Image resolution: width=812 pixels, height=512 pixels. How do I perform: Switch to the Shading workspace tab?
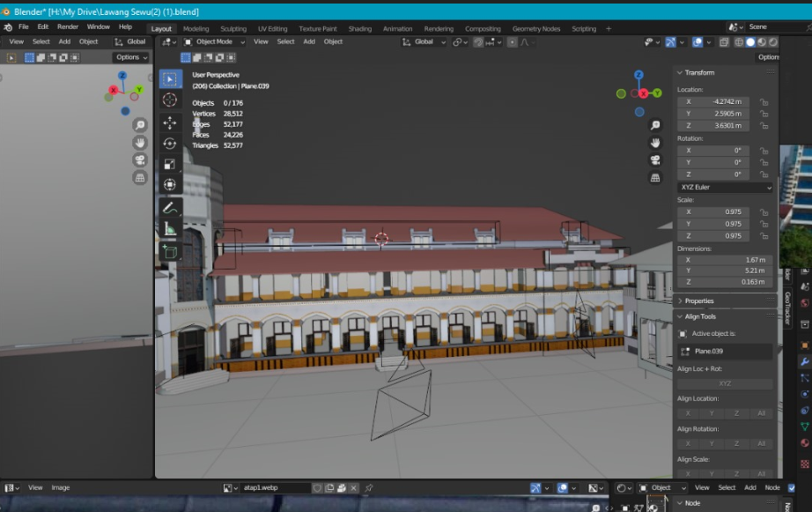359,28
